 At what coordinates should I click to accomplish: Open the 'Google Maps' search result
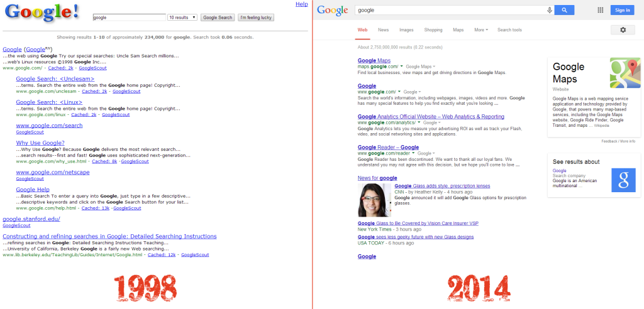[374, 60]
